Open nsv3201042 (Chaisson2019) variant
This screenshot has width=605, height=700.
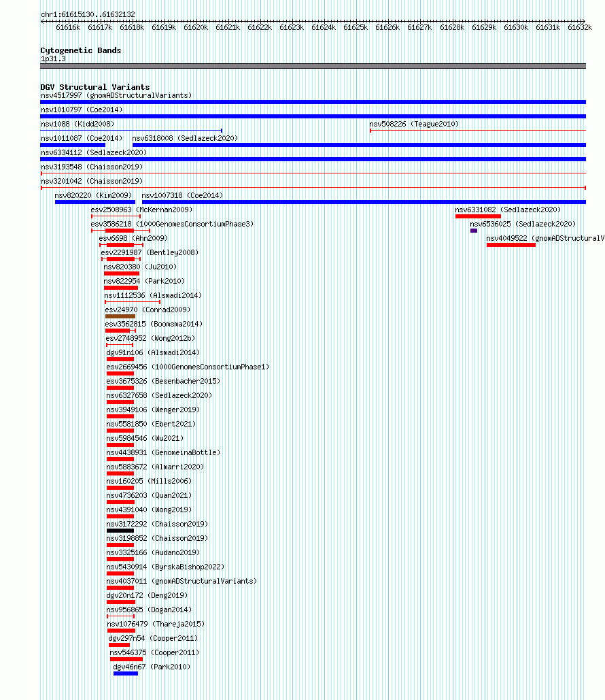[x=92, y=181]
